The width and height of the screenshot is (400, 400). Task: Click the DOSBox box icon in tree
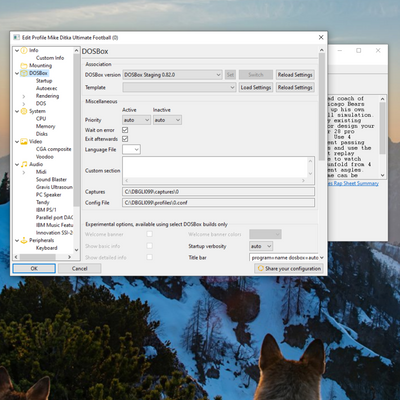tap(24, 73)
